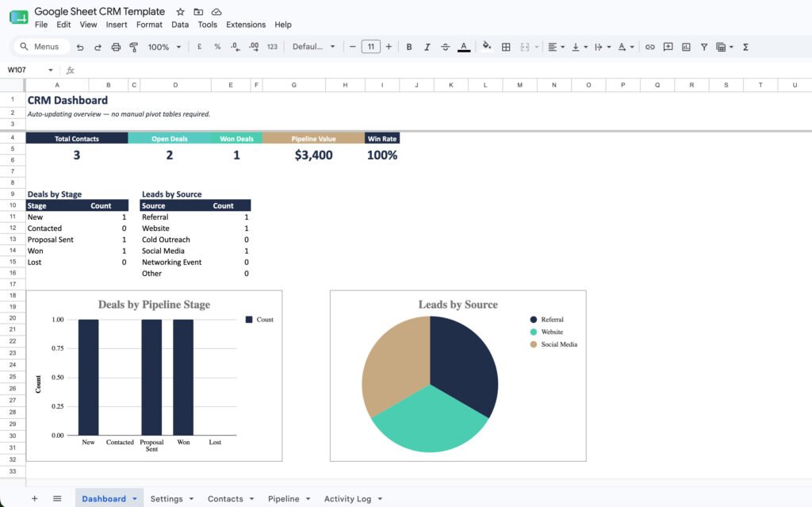Switch to the Activity Log sheet tab
812x507 pixels.
347,499
